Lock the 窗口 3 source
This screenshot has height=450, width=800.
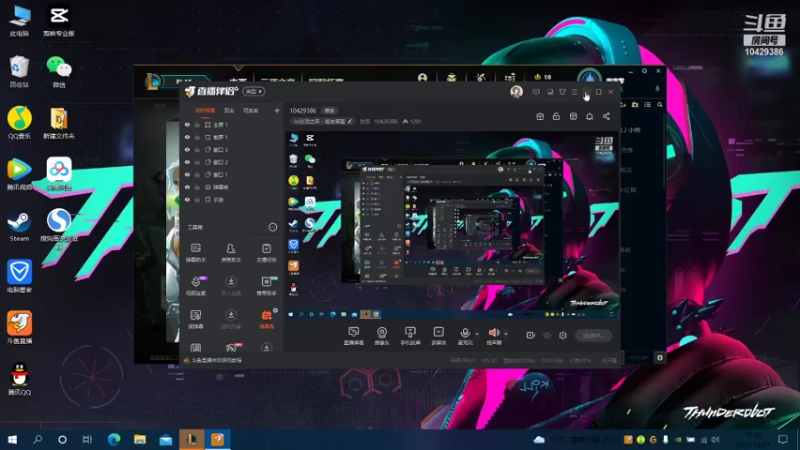tap(197, 149)
